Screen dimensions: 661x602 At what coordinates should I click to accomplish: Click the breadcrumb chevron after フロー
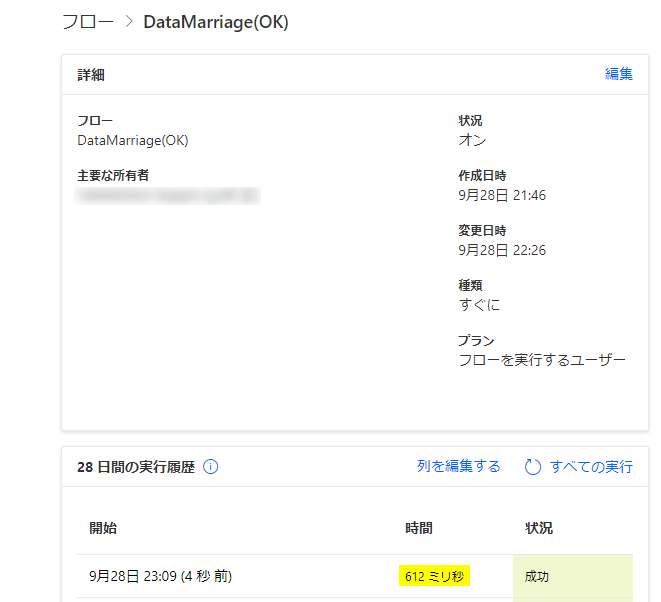(x=129, y=22)
